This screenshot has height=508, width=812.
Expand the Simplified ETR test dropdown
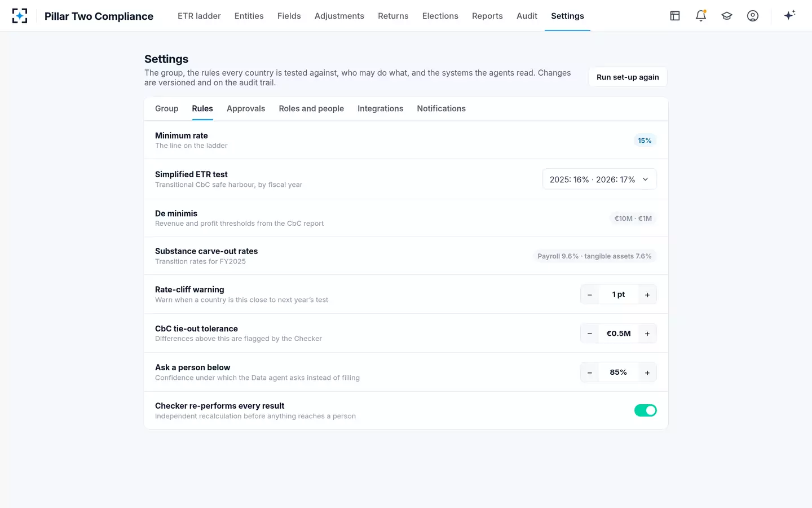[599, 179]
